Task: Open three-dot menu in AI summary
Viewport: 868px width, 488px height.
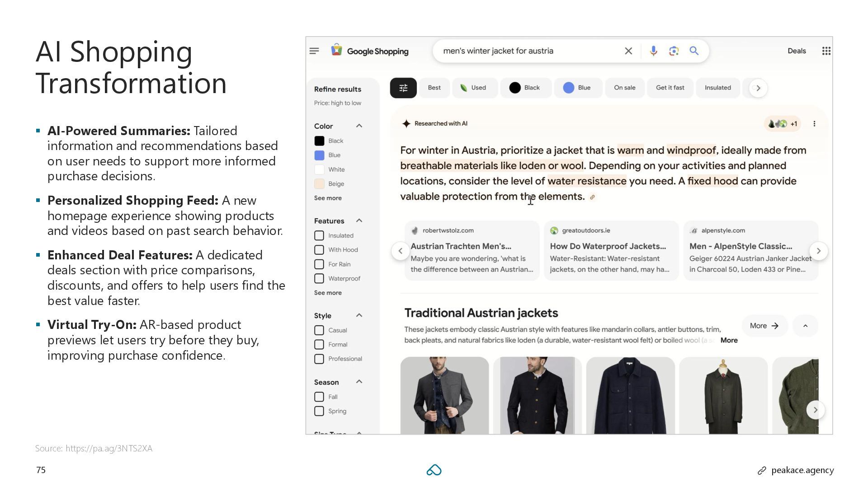Action: pos(814,124)
